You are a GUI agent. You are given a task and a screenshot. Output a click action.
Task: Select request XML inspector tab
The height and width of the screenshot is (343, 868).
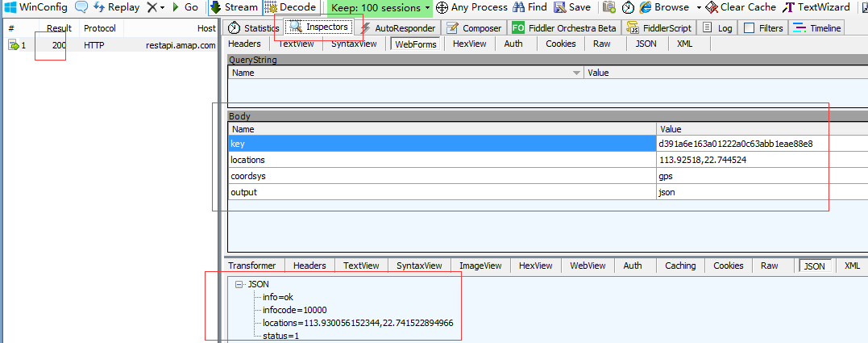tap(684, 44)
